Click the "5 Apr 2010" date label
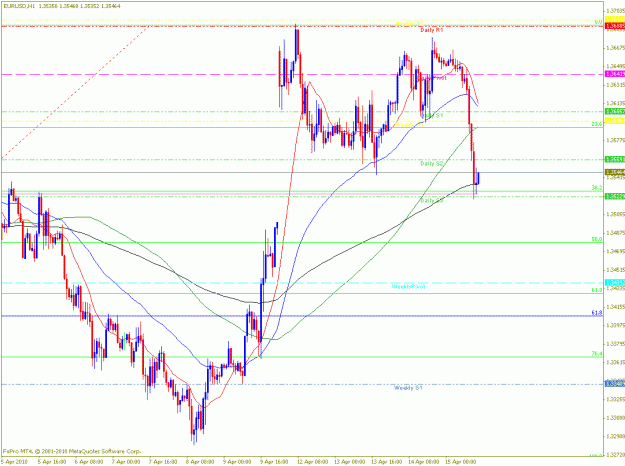625x466 pixels. [x=13, y=462]
